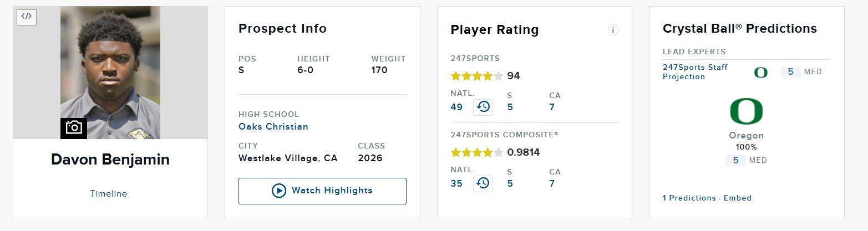The height and width of the screenshot is (231, 868).
Task: Open Davon Benjamin's Timeline link
Action: (x=108, y=194)
